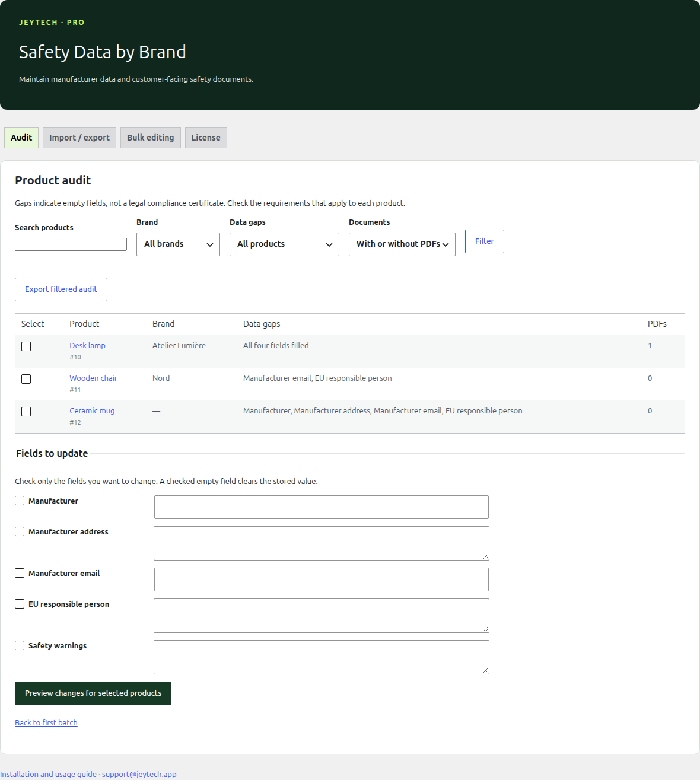
Task: Click the EU responsible person text area
Action: 322,616
